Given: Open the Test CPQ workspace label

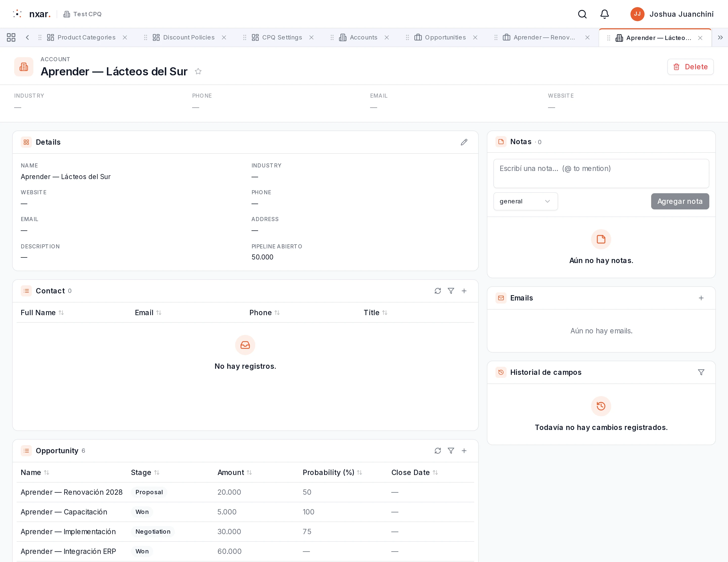Looking at the screenshot, I should [x=82, y=14].
